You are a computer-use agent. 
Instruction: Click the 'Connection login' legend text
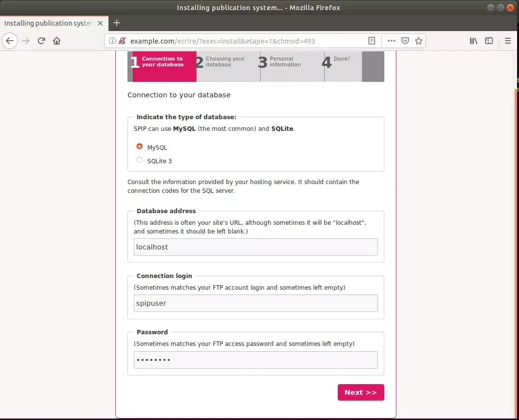point(164,276)
